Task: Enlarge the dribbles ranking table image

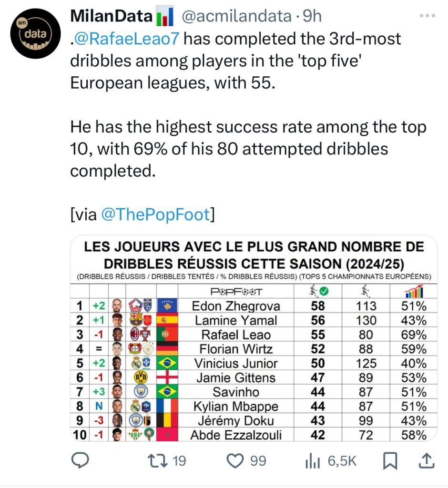Action: point(254,338)
